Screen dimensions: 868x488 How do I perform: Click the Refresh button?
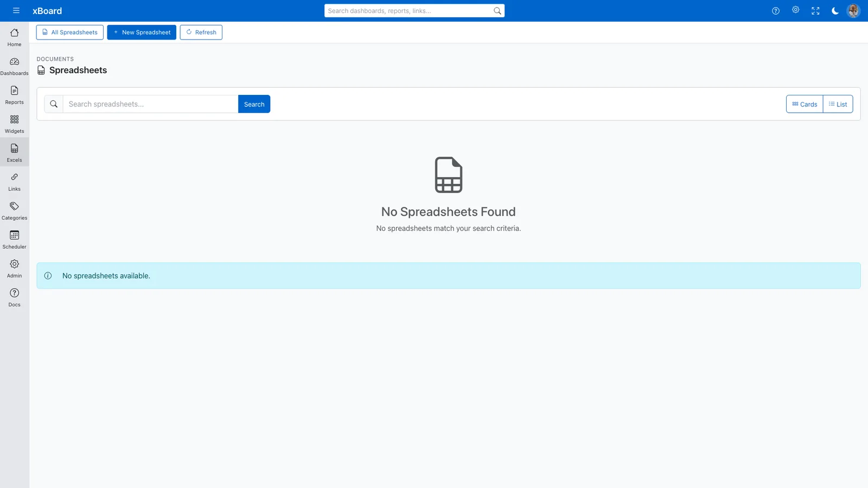pos(201,32)
